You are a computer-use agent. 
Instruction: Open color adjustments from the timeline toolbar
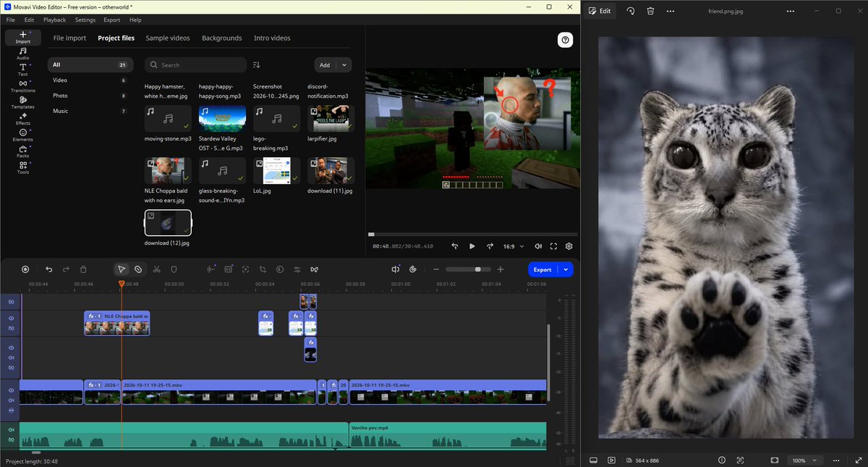[280, 269]
